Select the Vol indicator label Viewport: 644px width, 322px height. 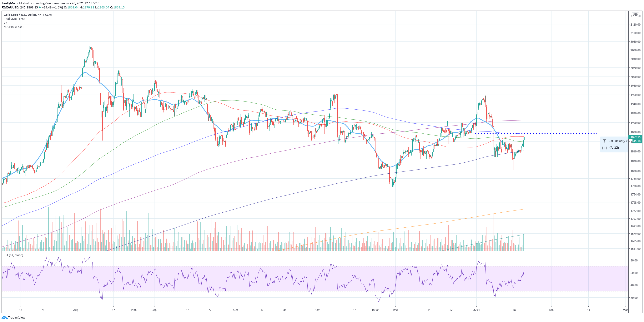tap(6, 23)
